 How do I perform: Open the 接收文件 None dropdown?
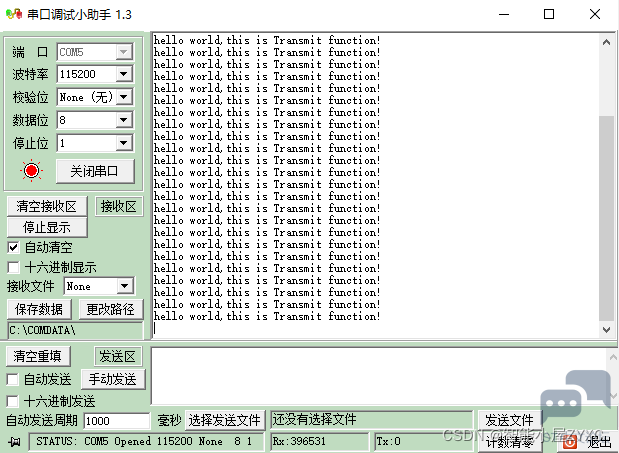click(x=125, y=286)
